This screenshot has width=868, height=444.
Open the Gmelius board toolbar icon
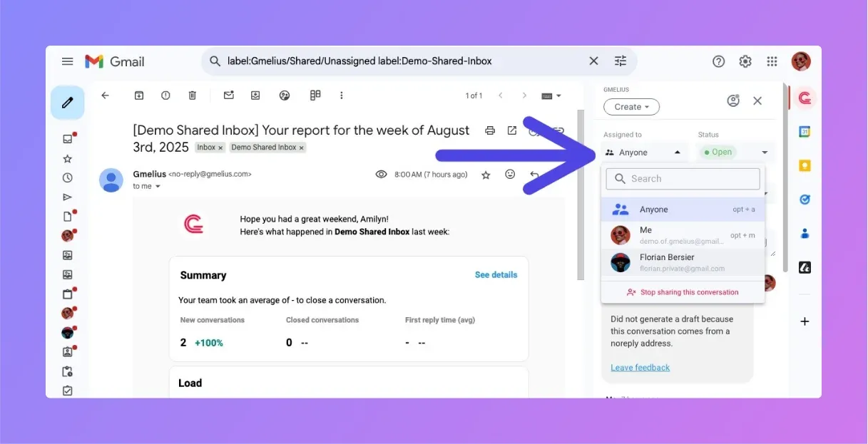click(315, 95)
